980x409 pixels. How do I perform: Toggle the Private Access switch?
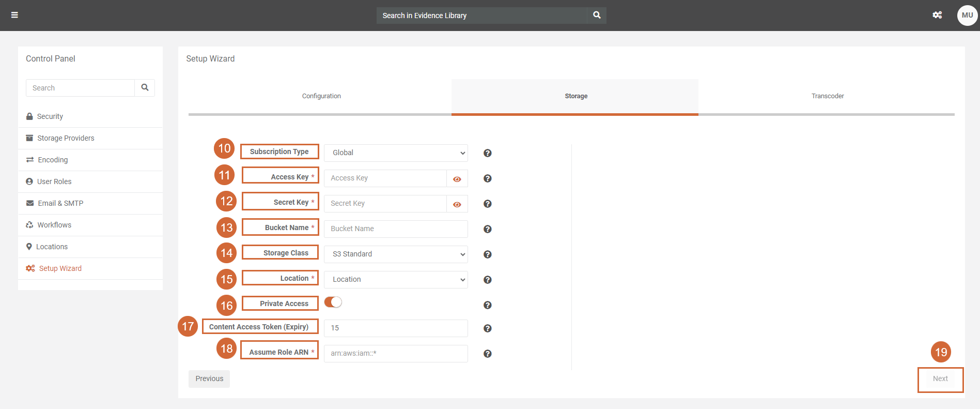click(x=333, y=302)
